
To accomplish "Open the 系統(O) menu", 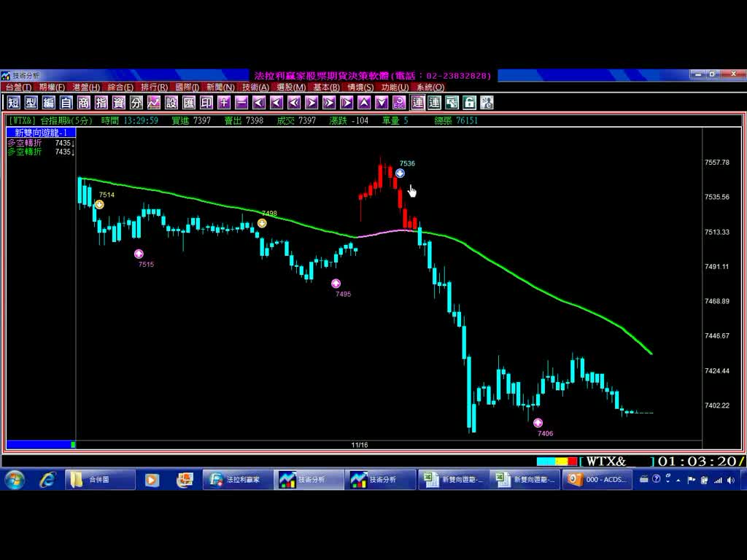I will pos(430,87).
